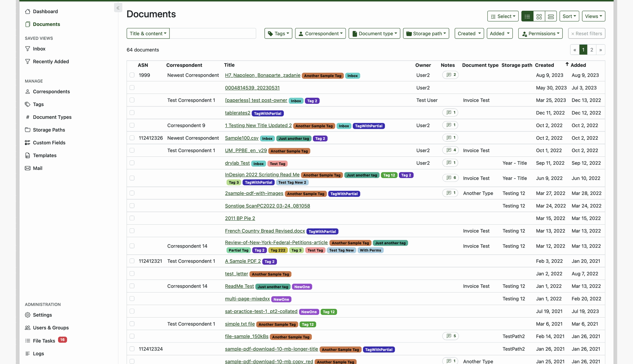Switch to small cards grid view
Image resolution: width=633 pixels, height=364 pixels.
point(539,16)
